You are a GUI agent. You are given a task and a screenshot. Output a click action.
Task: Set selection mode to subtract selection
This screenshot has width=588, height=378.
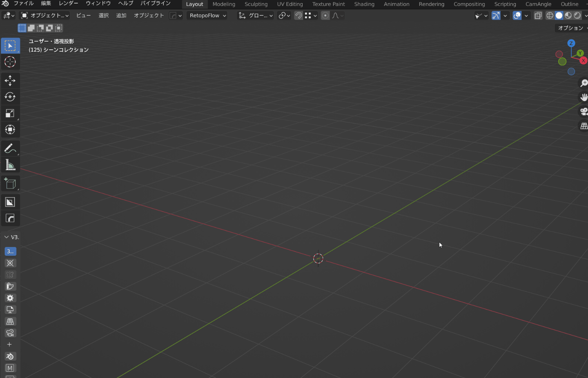[x=40, y=28]
